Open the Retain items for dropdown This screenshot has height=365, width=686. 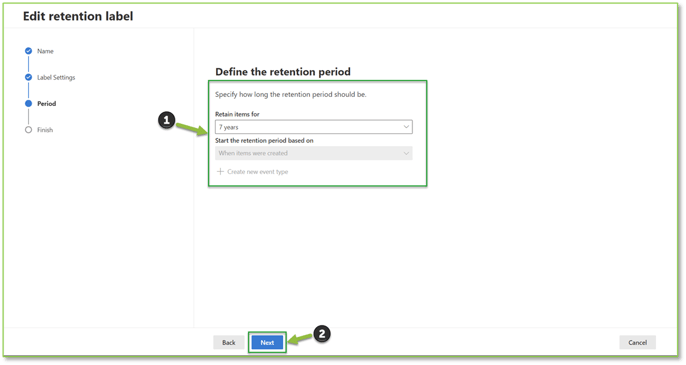click(x=314, y=127)
